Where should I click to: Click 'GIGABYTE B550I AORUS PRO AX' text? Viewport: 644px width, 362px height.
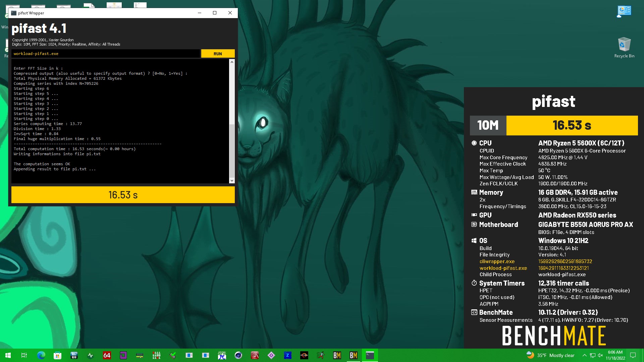click(586, 225)
